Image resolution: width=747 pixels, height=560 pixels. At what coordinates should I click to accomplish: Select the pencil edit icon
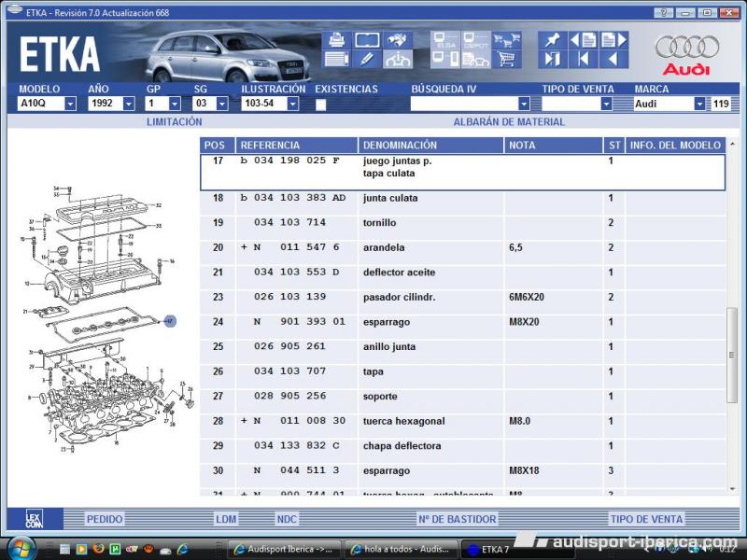coord(367,60)
